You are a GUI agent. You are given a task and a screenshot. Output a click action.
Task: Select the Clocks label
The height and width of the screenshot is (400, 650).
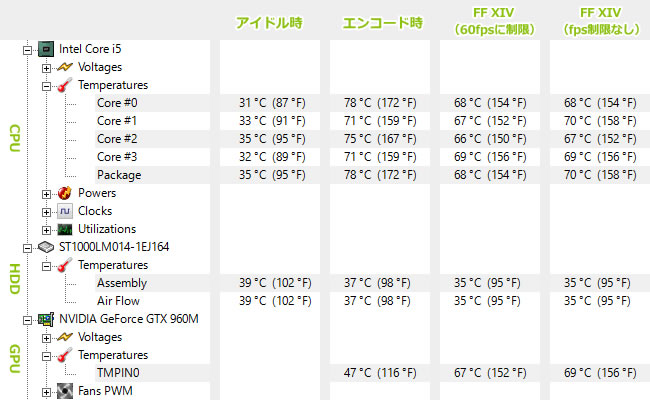[x=95, y=211]
